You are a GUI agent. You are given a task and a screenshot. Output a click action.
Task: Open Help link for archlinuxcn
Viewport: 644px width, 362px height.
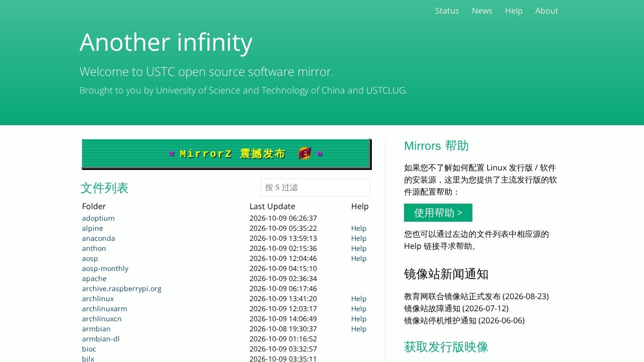coord(359,319)
